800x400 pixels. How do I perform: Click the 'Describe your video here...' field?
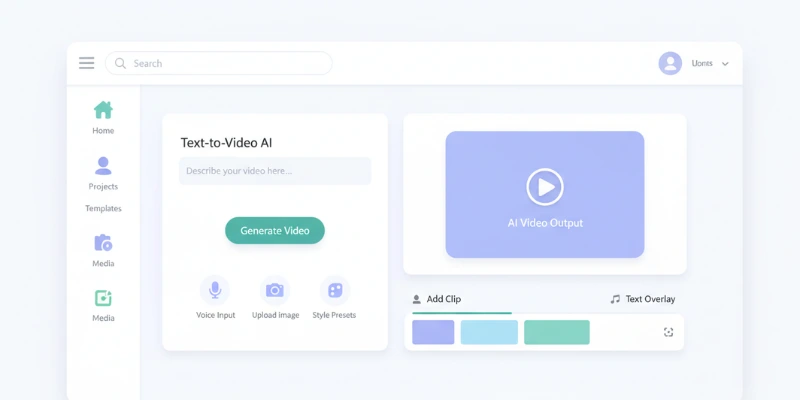pyautogui.click(x=275, y=171)
